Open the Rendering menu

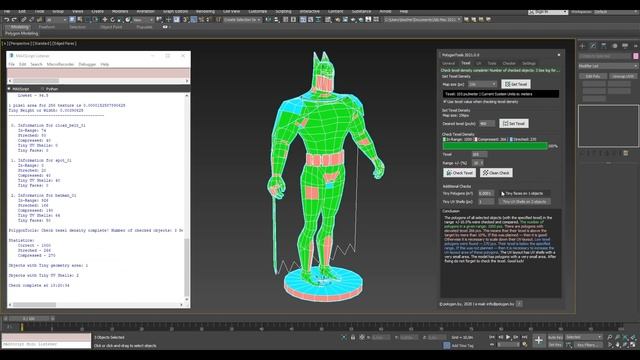(x=205, y=11)
